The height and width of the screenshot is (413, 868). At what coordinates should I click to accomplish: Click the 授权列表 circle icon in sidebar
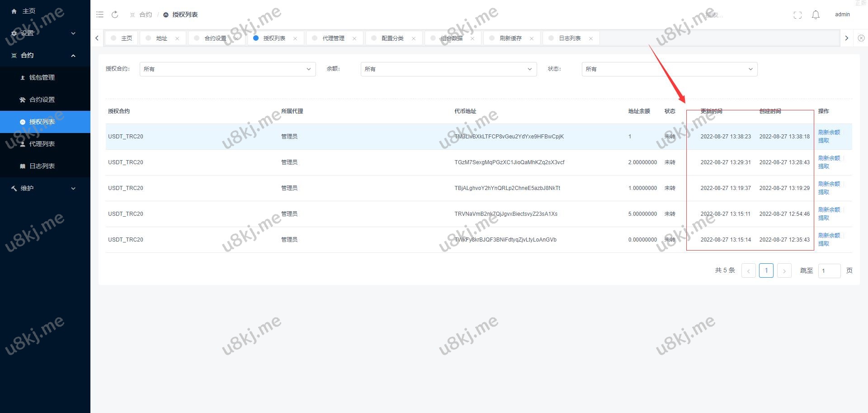pos(22,122)
